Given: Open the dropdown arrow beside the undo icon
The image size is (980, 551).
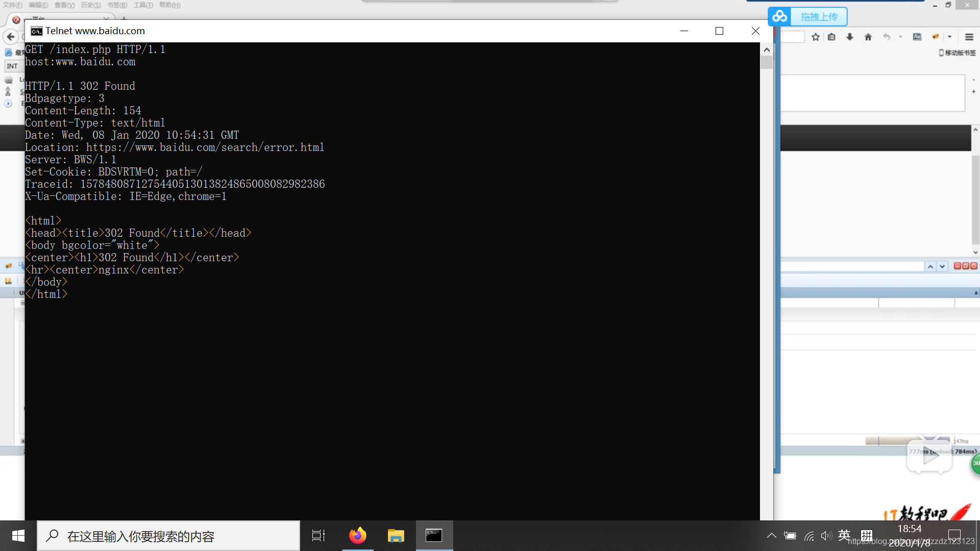Looking at the screenshot, I should tap(900, 37).
